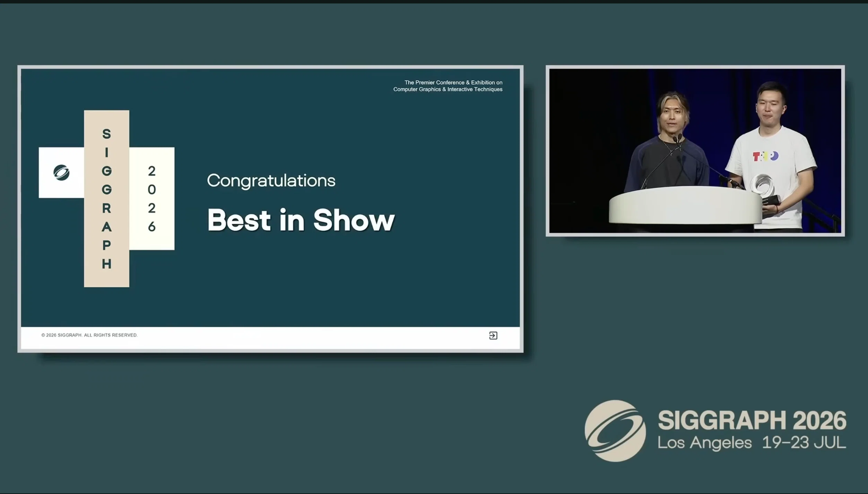
Task: Click "Computer Graphics & Interactive Techniques" tagline line
Action: point(448,89)
